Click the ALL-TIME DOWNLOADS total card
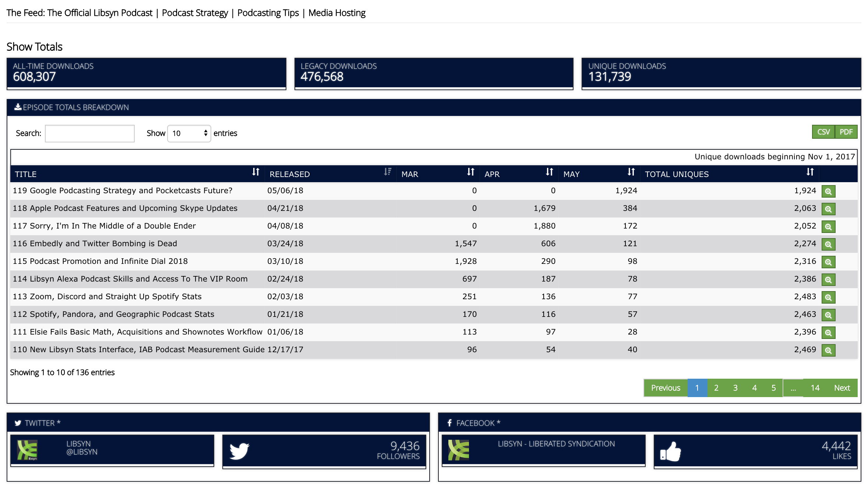This screenshot has height=488, width=868. point(147,74)
